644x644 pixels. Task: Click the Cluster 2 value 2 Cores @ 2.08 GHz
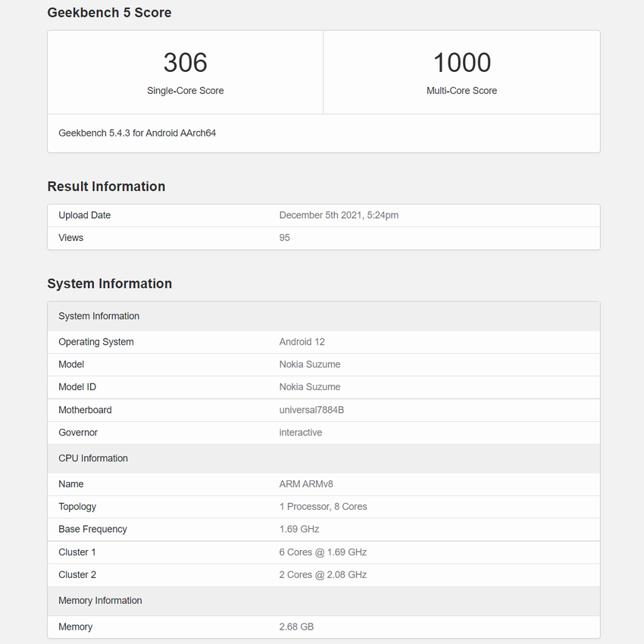pyautogui.click(x=323, y=575)
